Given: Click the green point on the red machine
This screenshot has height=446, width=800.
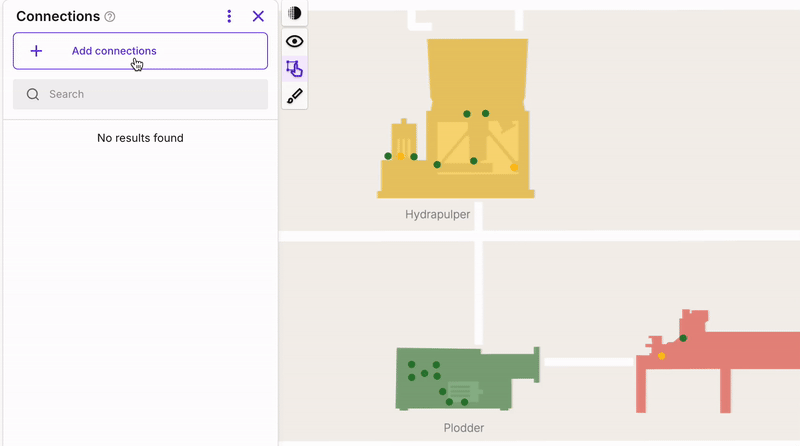Looking at the screenshot, I should (683, 338).
